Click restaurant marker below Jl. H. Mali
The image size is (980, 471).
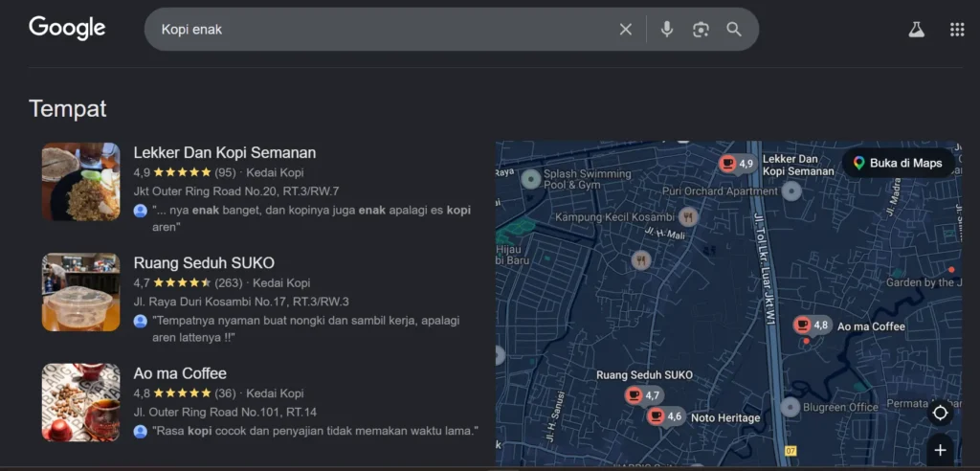point(640,259)
